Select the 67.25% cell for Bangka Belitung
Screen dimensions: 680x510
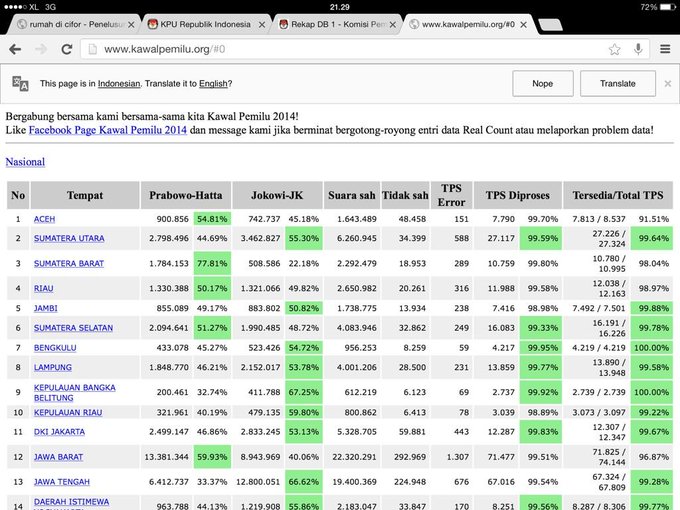304,392
